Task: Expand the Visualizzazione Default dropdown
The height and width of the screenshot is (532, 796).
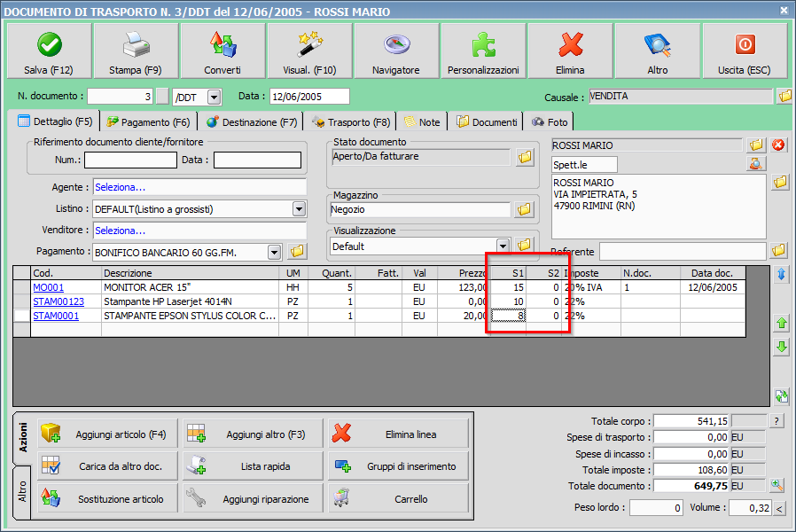Action: (x=503, y=246)
